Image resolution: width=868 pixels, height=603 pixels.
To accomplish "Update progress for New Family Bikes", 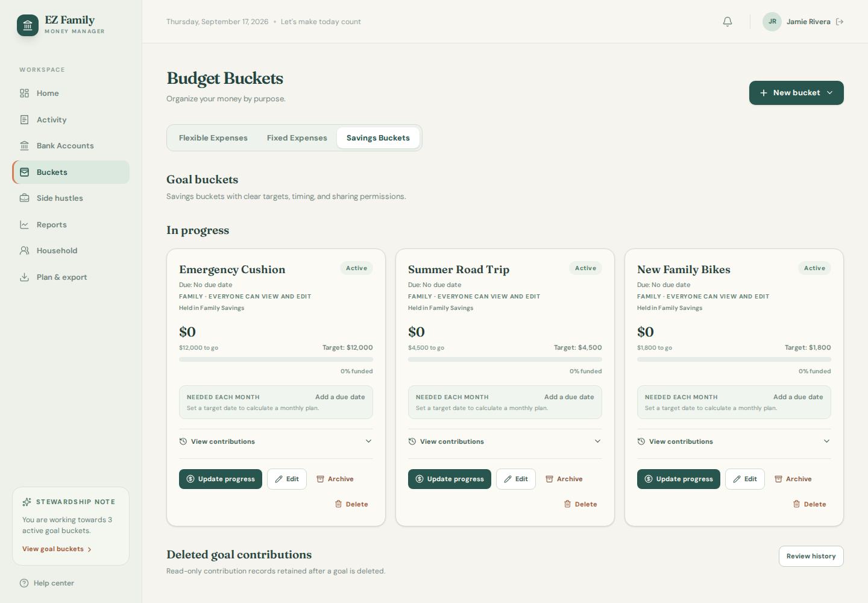I will click(679, 479).
